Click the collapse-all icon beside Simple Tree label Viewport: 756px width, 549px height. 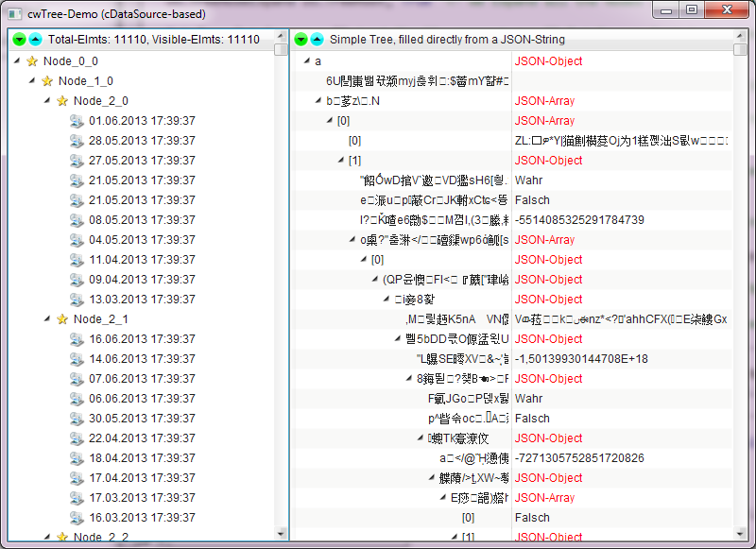pos(316,40)
